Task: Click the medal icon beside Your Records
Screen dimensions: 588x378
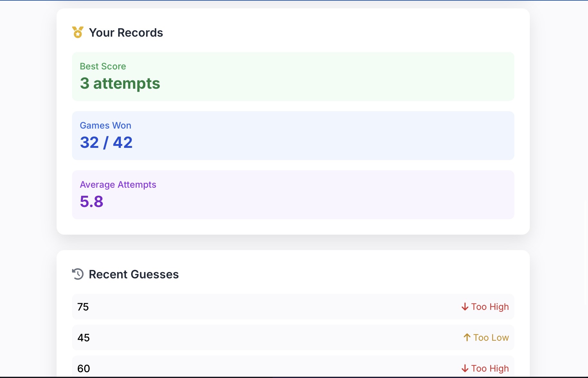Action: (78, 32)
